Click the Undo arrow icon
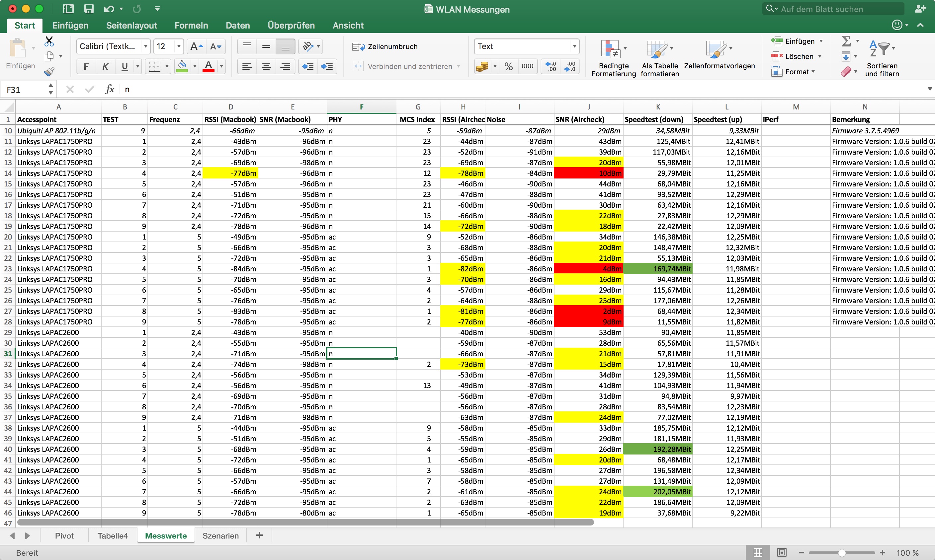 click(109, 9)
